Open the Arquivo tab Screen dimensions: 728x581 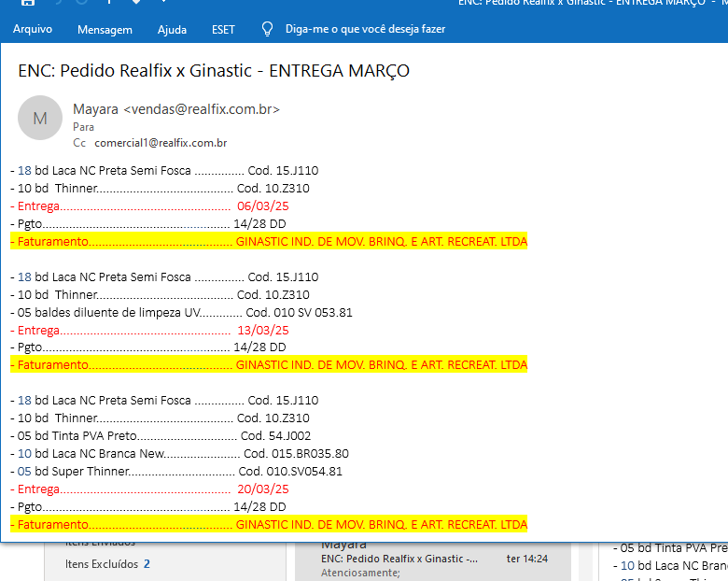(x=33, y=29)
